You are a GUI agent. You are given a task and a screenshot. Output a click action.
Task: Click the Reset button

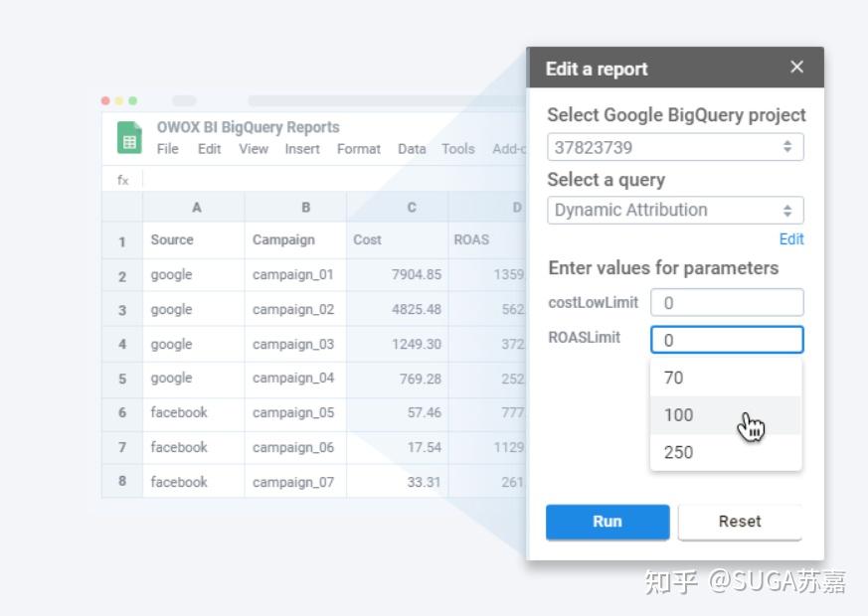740,522
